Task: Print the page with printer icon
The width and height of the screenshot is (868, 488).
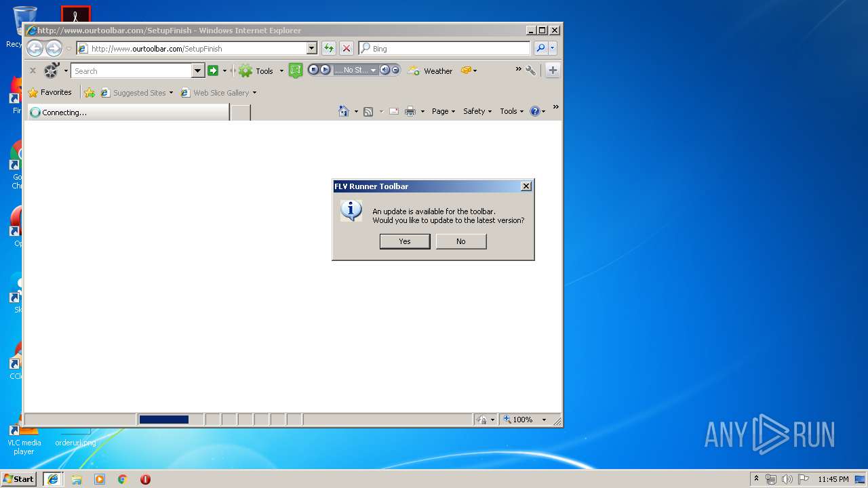Action: pos(410,112)
